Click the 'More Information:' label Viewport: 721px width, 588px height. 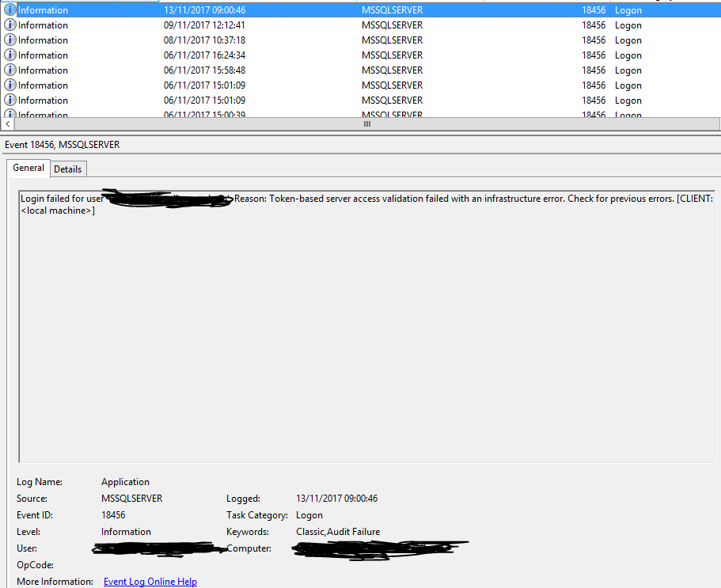click(x=55, y=582)
